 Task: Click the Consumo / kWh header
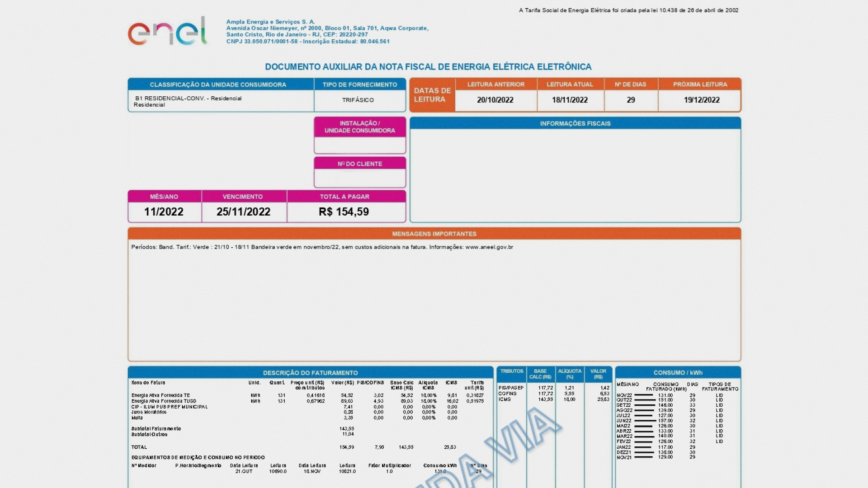coord(678,373)
